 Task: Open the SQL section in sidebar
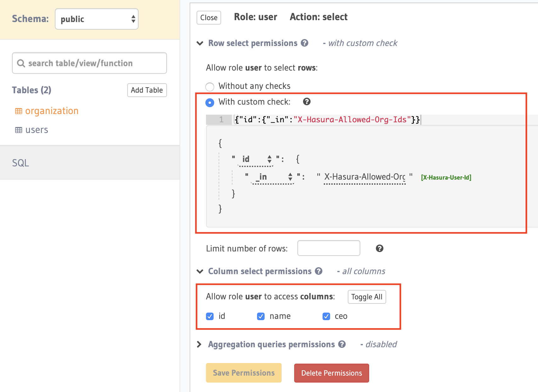click(x=90, y=163)
